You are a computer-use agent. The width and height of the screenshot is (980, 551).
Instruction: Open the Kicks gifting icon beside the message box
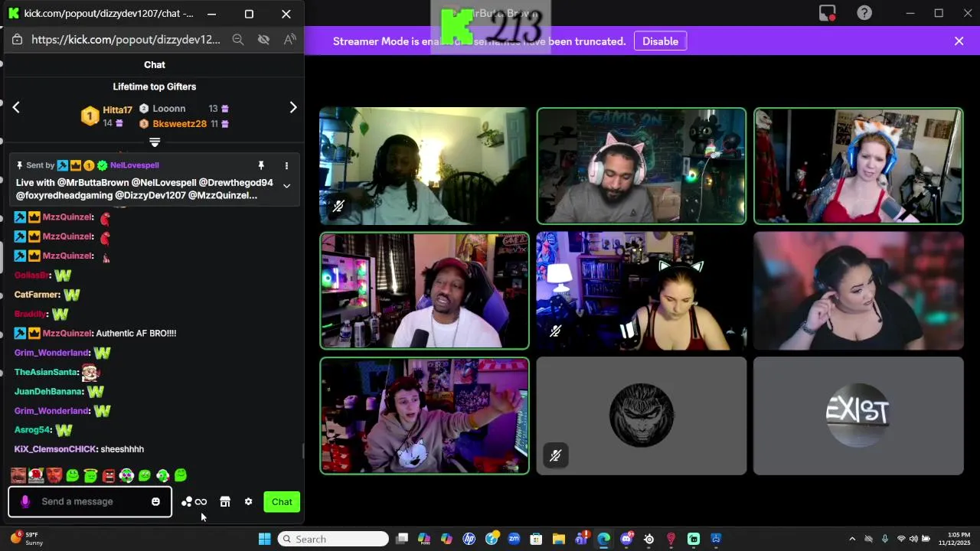pos(194,502)
